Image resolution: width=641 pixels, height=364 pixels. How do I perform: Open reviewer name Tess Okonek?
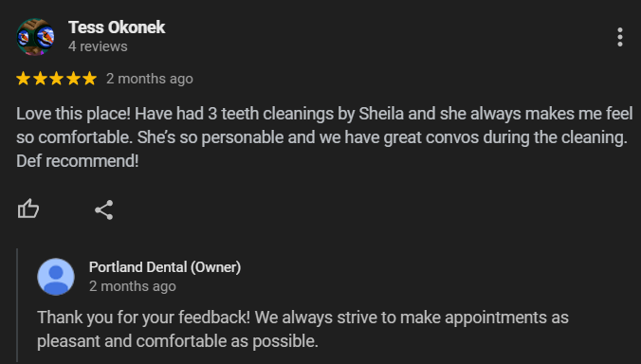pos(117,27)
